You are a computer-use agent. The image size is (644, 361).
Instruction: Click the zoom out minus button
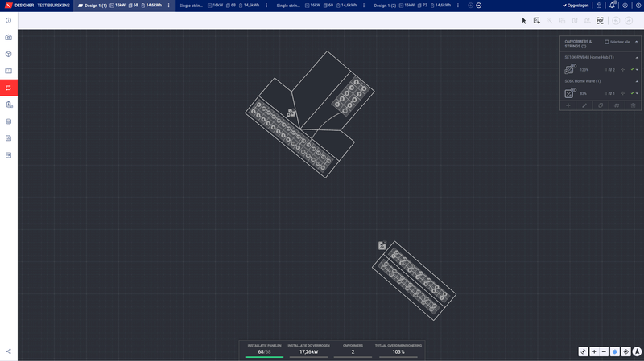pyautogui.click(x=604, y=351)
